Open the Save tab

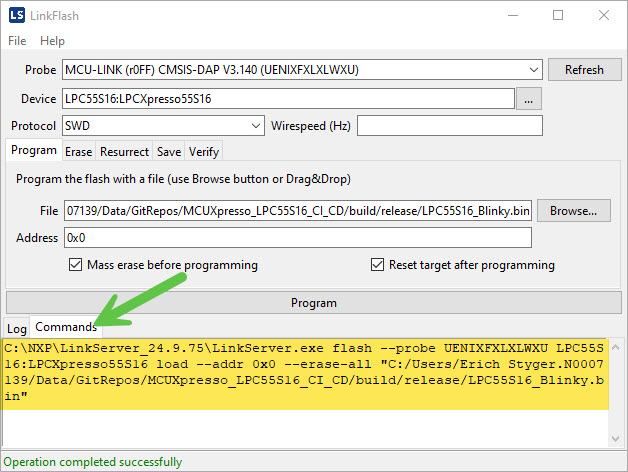[x=169, y=152]
